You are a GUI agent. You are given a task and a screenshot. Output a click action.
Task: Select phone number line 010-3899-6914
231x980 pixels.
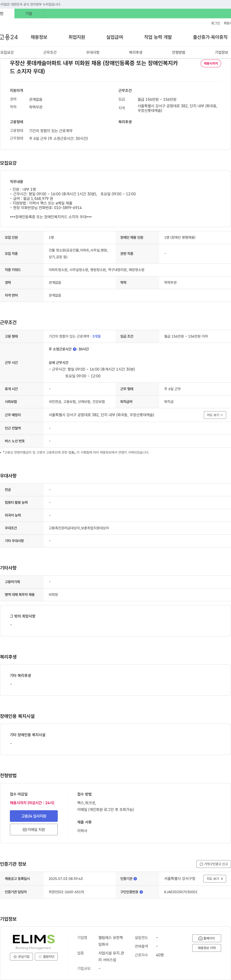pos(45,208)
